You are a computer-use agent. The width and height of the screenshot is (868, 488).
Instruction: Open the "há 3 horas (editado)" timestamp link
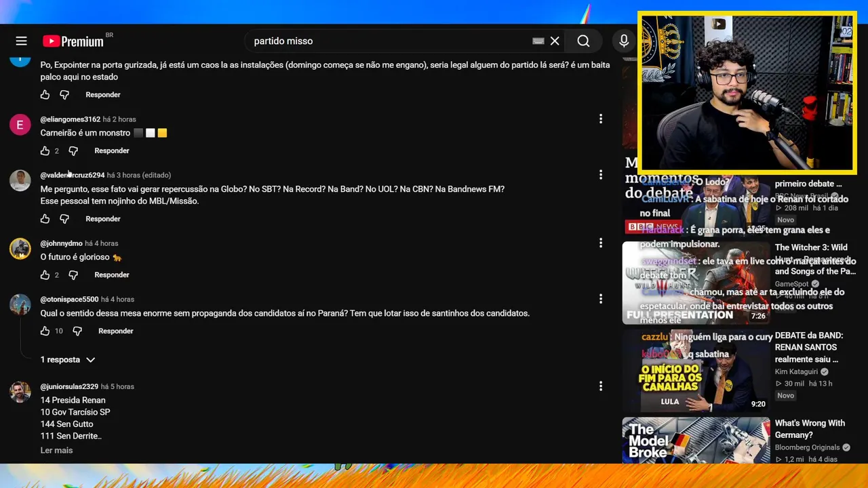[139, 176]
